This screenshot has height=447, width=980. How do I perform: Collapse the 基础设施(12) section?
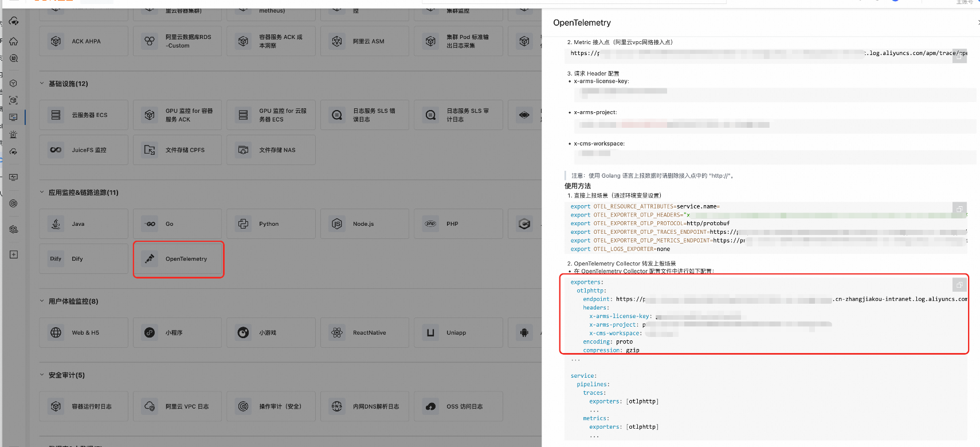(42, 84)
